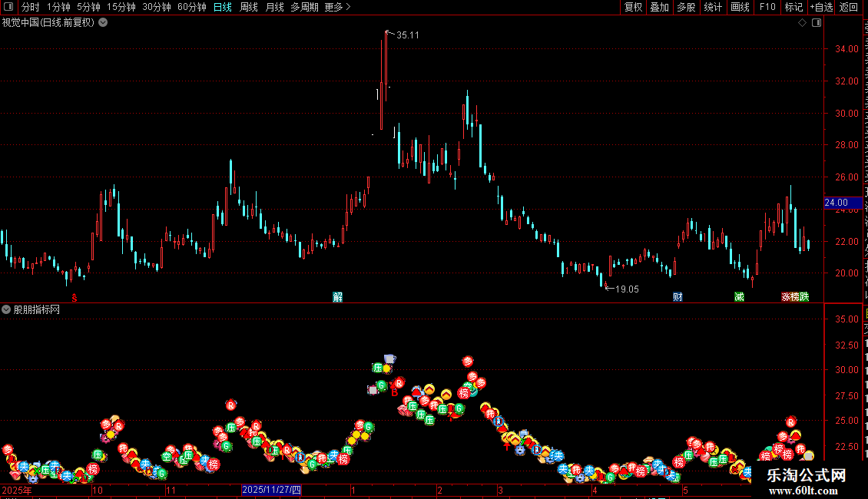The image size is (868, 499).
Task: Click the 返回 back button
Action: [x=849, y=7]
